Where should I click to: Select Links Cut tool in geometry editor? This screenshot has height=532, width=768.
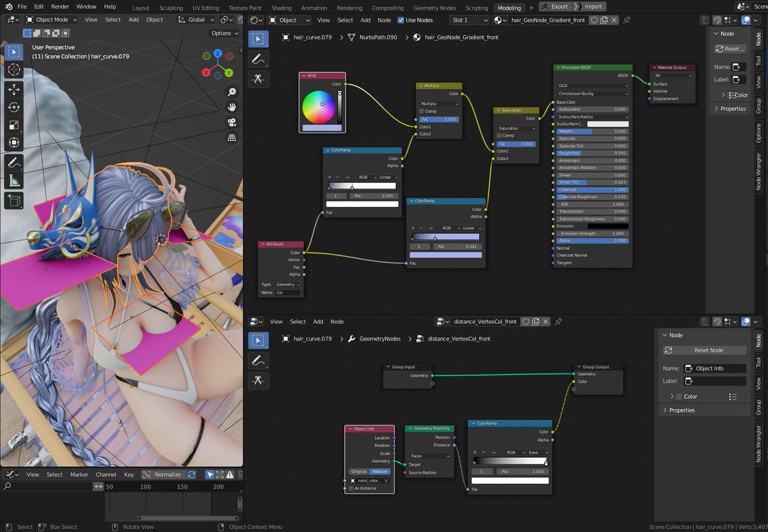tap(258, 380)
